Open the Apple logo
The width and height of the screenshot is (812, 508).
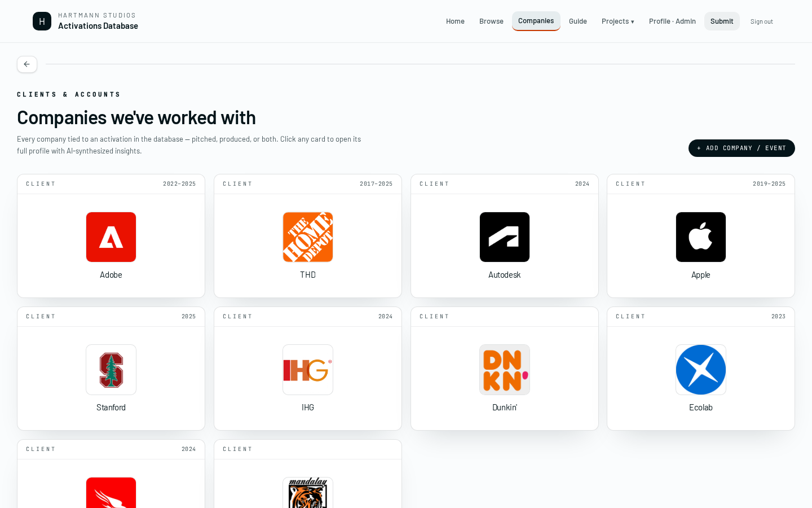[701, 237]
